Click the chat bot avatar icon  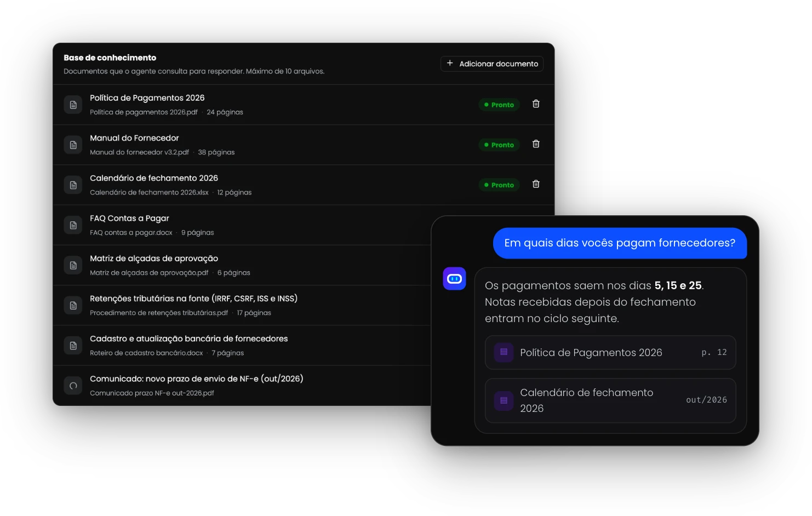454,279
